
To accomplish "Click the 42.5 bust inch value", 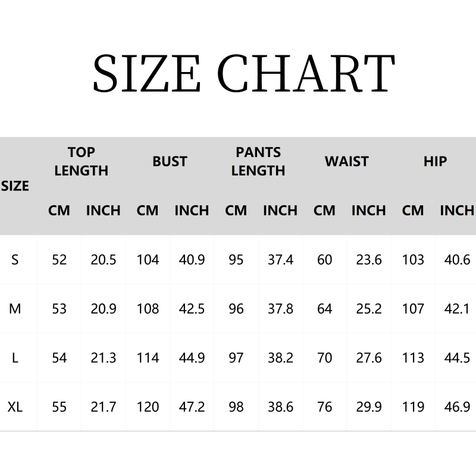I will click(x=192, y=309).
